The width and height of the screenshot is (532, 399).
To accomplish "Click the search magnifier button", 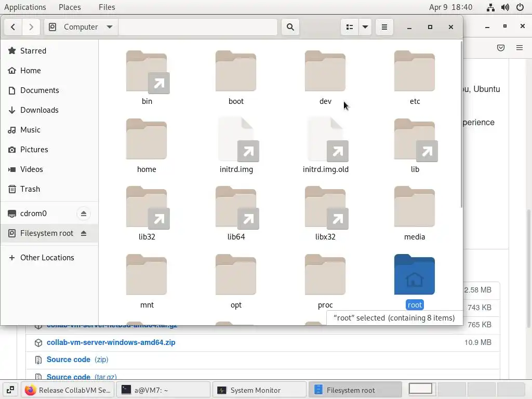I will point(290,27).
